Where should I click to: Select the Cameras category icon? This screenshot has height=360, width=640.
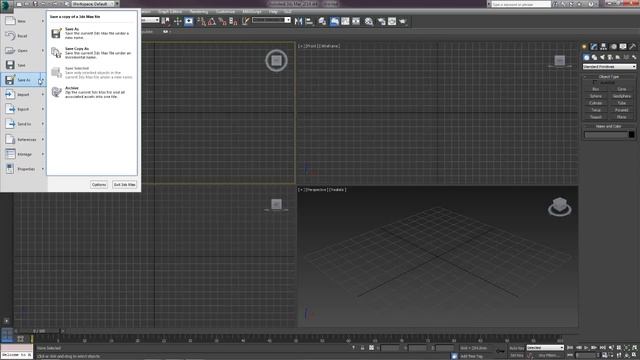610,57
